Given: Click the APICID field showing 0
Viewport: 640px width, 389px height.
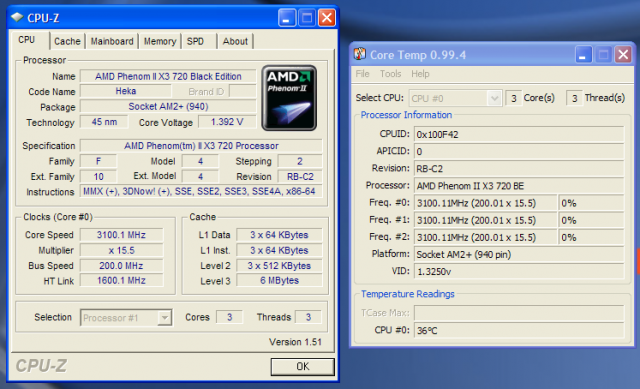Looking at the screenshot, I should pyautogui.click(x=519, y=151).
